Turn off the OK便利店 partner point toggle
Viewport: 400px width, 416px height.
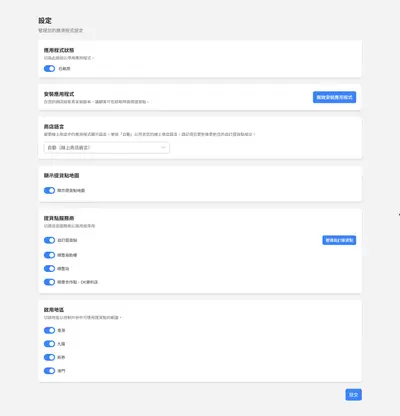tap(49, 282)
